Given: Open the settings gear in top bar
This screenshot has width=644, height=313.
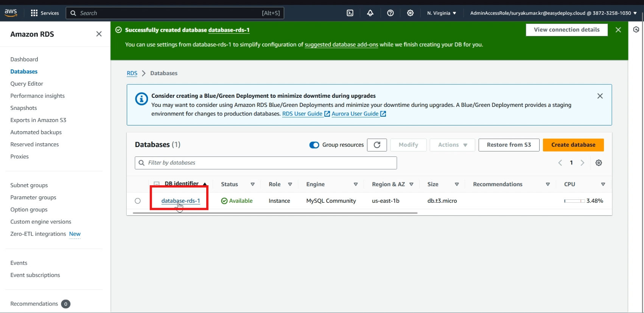Looking at the screenshot, I should point(410,13).
